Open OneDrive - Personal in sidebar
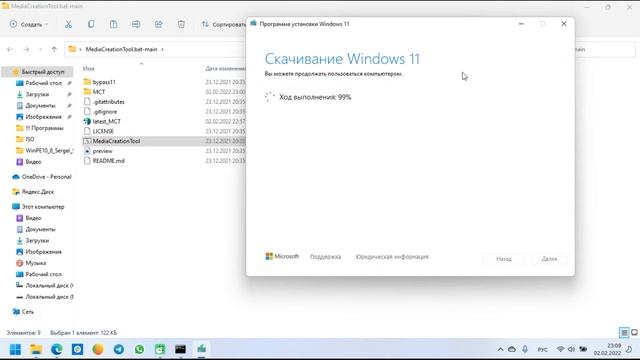 (x=46, y=177)
